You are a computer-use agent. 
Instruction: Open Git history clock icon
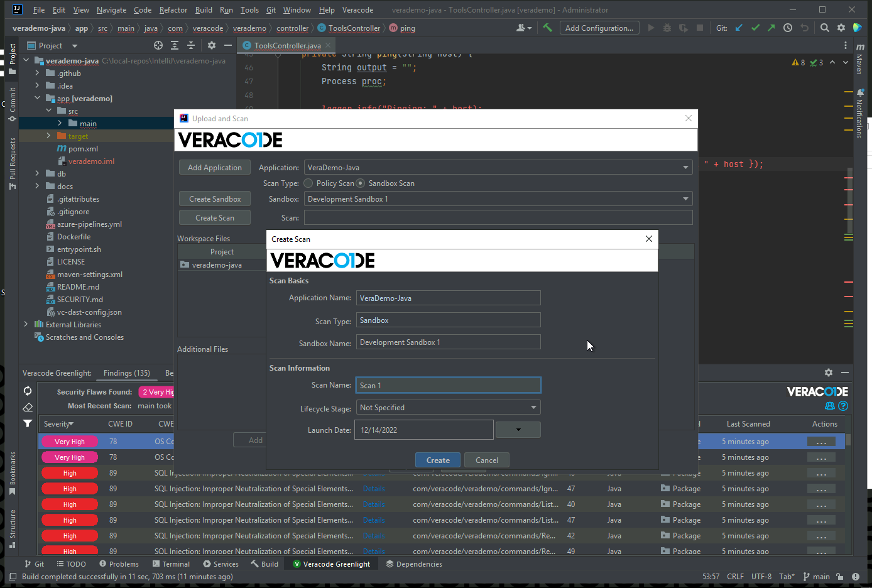[788, 28]
